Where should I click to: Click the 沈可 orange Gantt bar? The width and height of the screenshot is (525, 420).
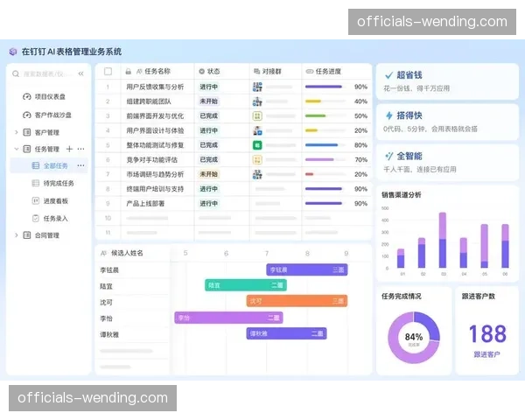(297, 301)
